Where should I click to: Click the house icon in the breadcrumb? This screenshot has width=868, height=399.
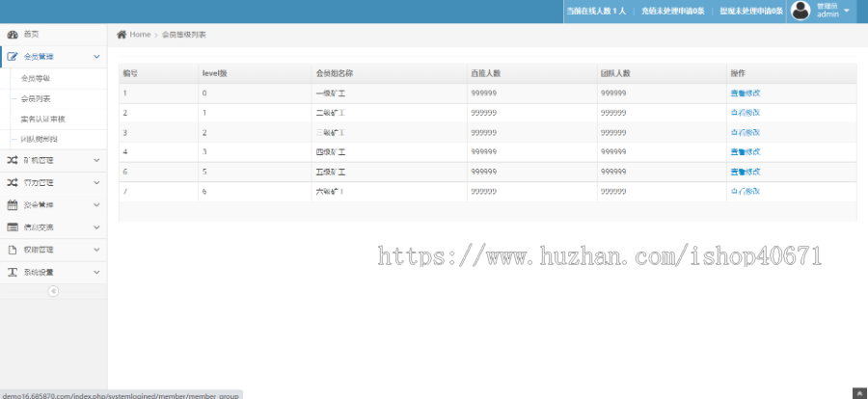coord(122,35)
